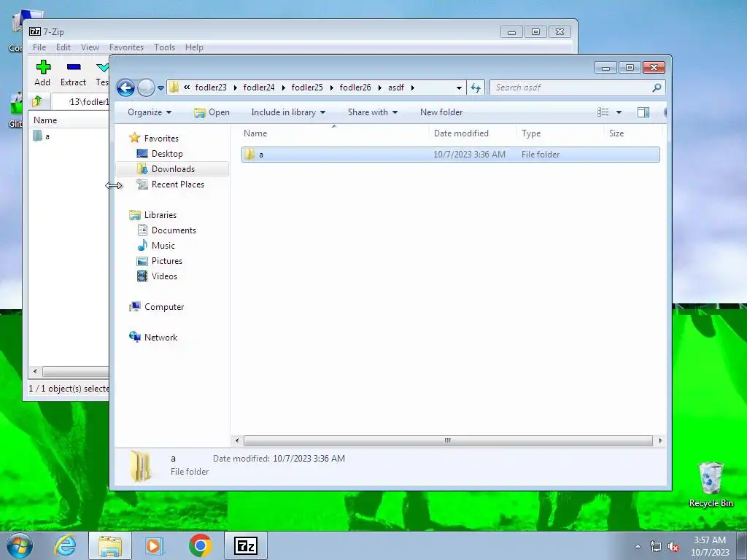Click right arrow of Explorer scrollbar

pos(660,440)
